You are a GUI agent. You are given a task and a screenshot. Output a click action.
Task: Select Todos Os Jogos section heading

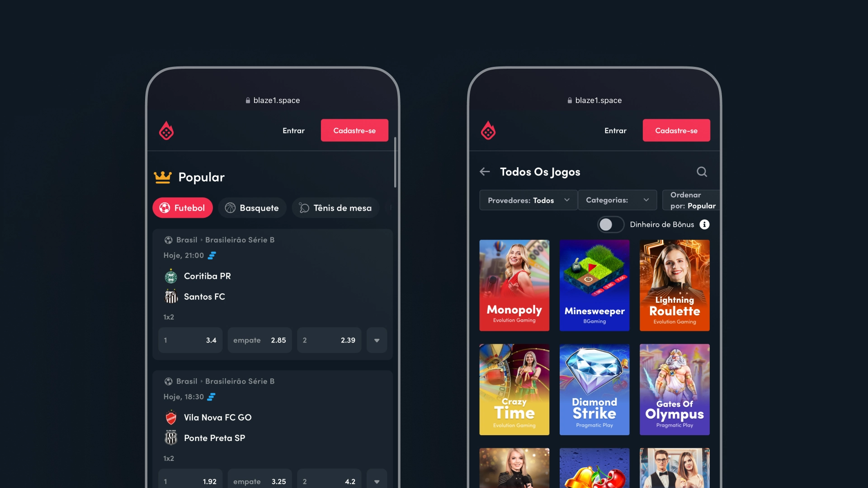point(539,172)
